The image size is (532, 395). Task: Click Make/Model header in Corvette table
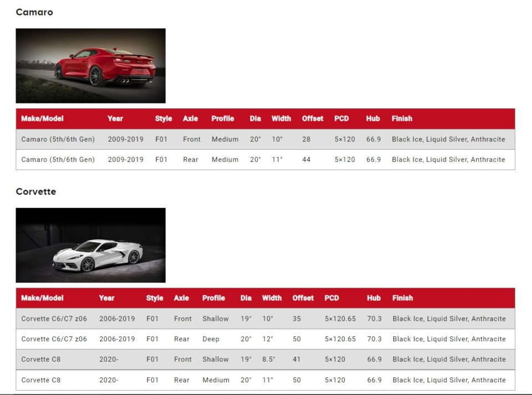43,298
